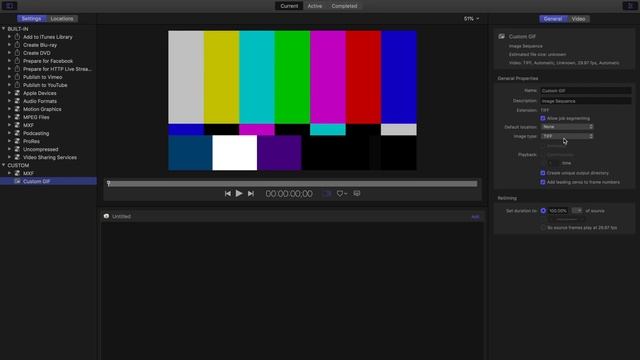Viewport: 640px width, 360px height.
Task: Click the 00:00:00:00 timecode display
Action: pyautogui.click(x=289, y=193)
